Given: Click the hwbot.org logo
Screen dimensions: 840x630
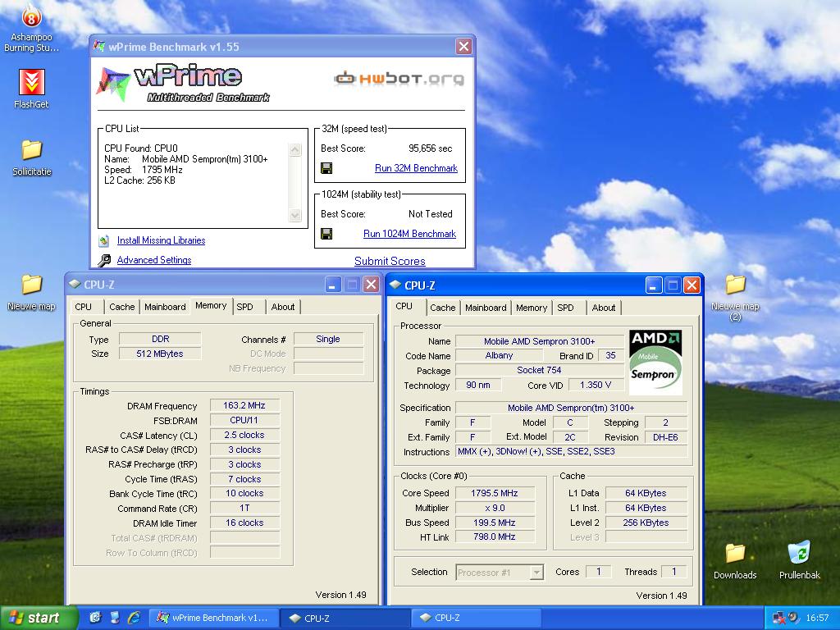Looking at the screenshot, I should [x=399, y=79].
